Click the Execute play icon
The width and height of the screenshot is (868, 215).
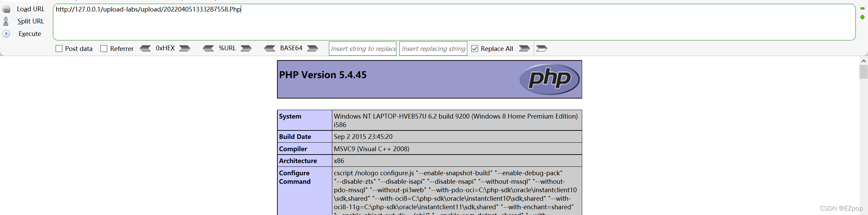coord(6,34)
